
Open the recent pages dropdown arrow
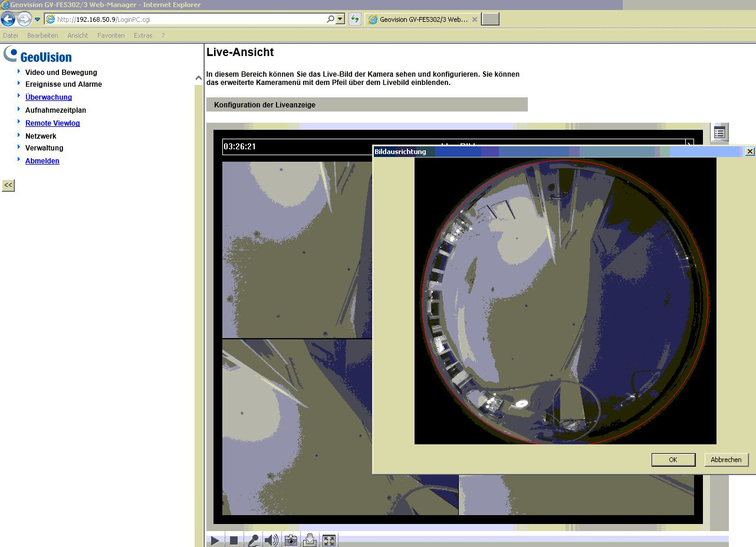(37, 19)
